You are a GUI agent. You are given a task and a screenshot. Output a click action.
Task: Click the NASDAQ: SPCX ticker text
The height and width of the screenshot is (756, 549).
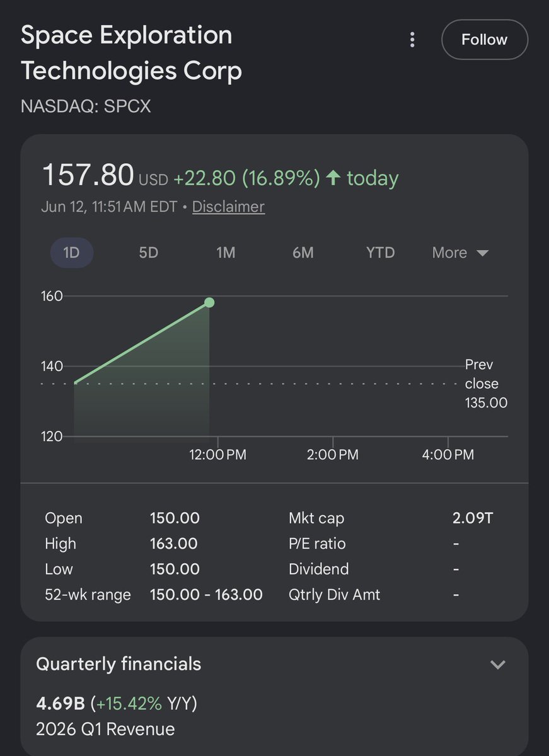pos(86,106)
